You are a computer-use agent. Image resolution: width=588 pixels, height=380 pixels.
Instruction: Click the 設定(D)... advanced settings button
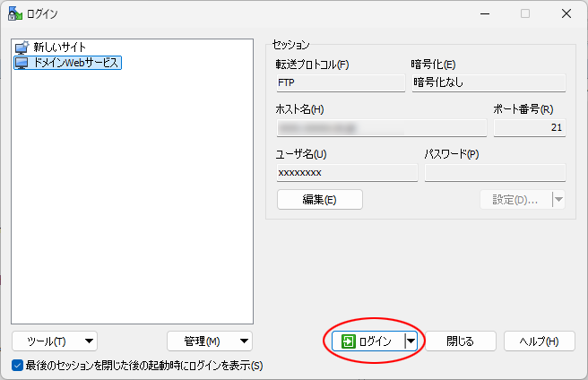click(514, 199)
